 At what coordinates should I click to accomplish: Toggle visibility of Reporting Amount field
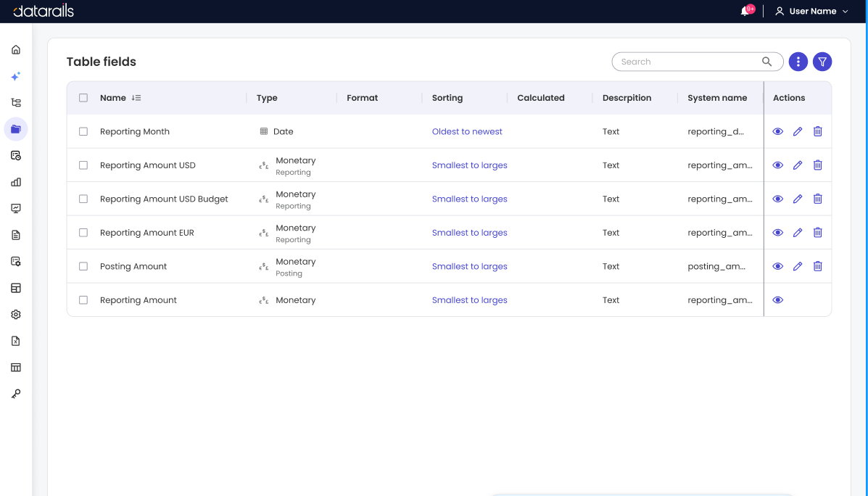[778, 300]
